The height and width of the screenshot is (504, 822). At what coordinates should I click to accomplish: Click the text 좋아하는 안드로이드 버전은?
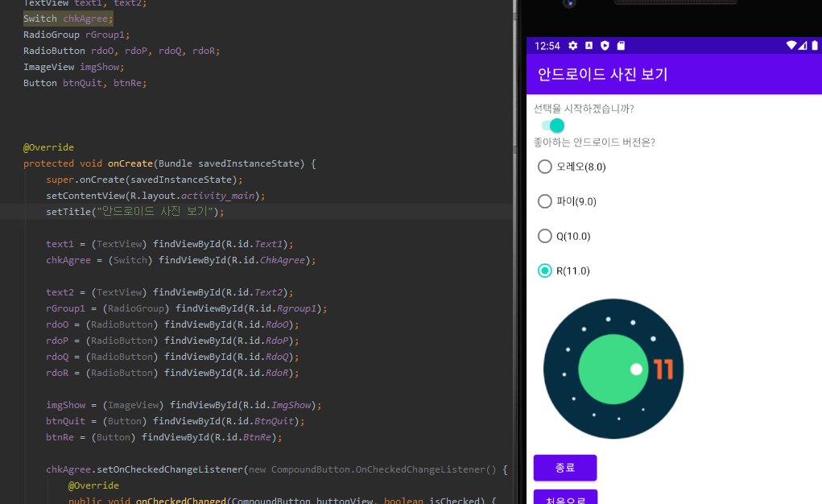click(x=594, y=143)
